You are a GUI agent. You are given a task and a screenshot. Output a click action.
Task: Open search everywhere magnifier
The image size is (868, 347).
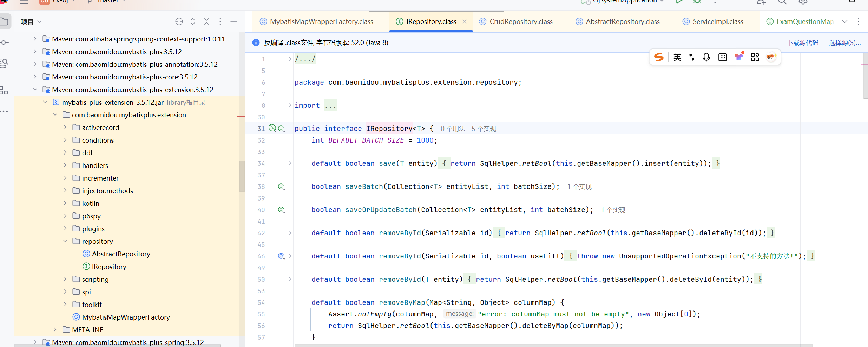[782, 2]
